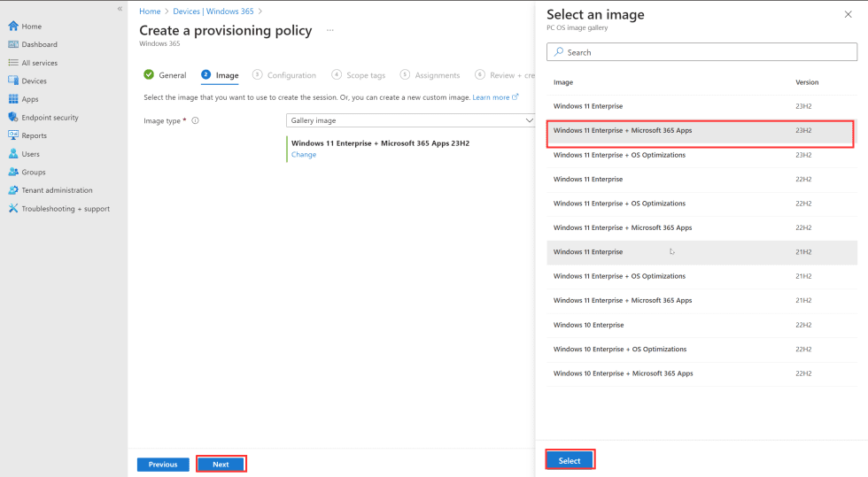The image size is (868, 477).
Task: Close the Select an image panel
Action: [849, 14]
